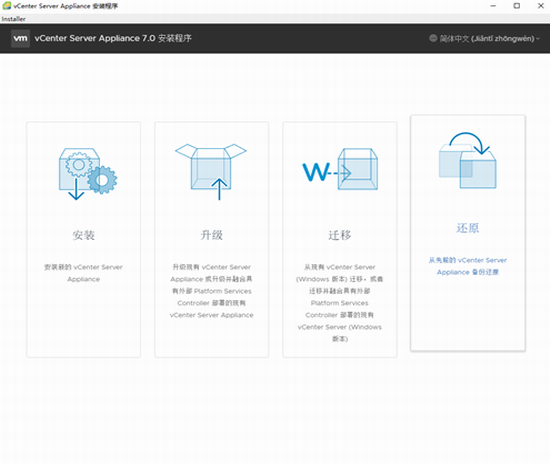Click the vCenter app icon in title bar
This screenshot has height=465, width=550.
click(6, 6)
